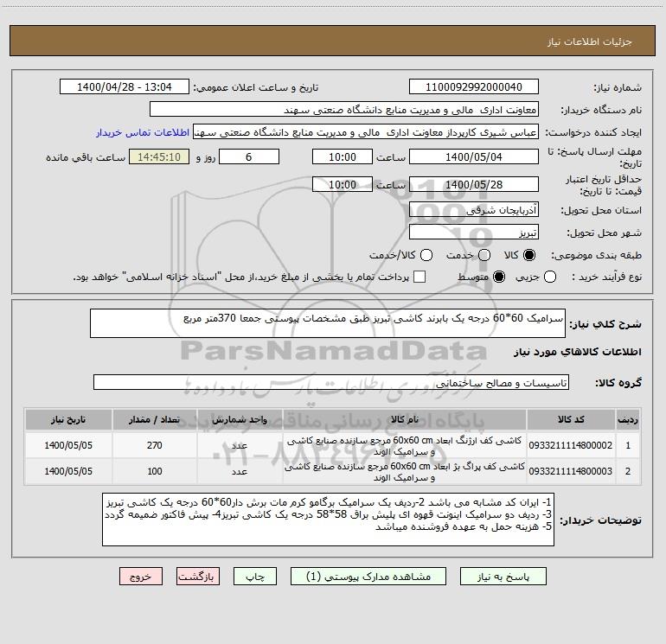The image size is (666, 644).
Task: Click the خروج exit button
Action: (x=141, y=577)
